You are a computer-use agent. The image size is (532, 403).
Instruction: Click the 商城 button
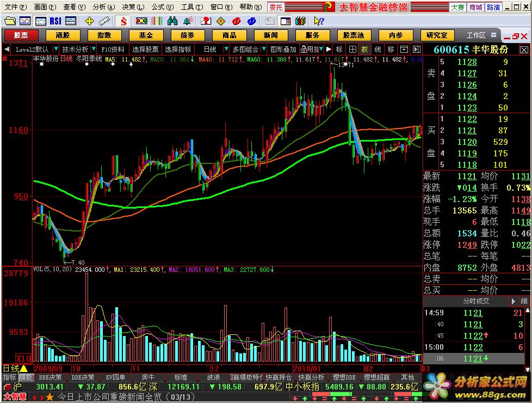point(475,7)
